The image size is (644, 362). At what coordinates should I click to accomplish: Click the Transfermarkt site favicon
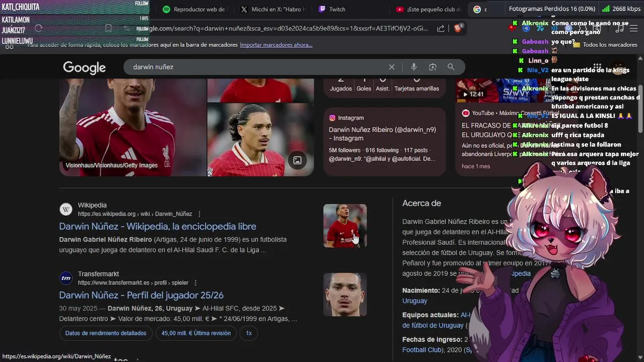66,278
